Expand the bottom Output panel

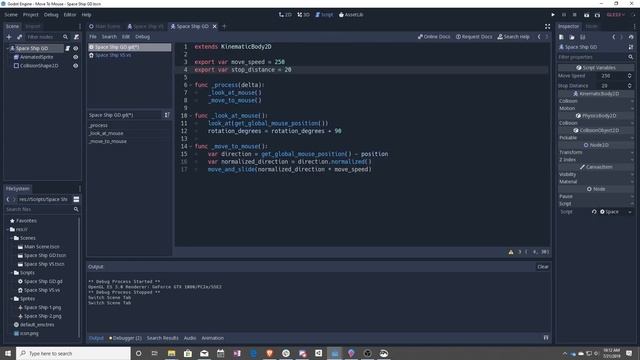(546, 338)
